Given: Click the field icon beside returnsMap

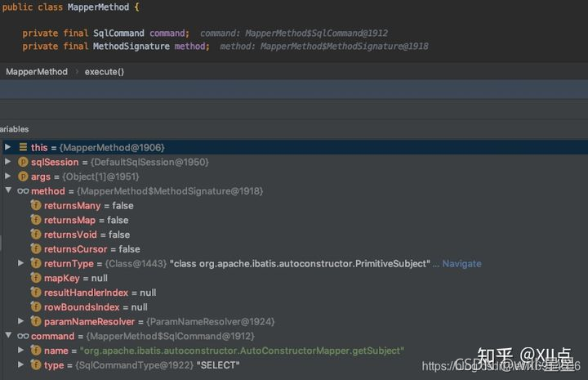Looking at the screenshot, I should coord(36,220).
